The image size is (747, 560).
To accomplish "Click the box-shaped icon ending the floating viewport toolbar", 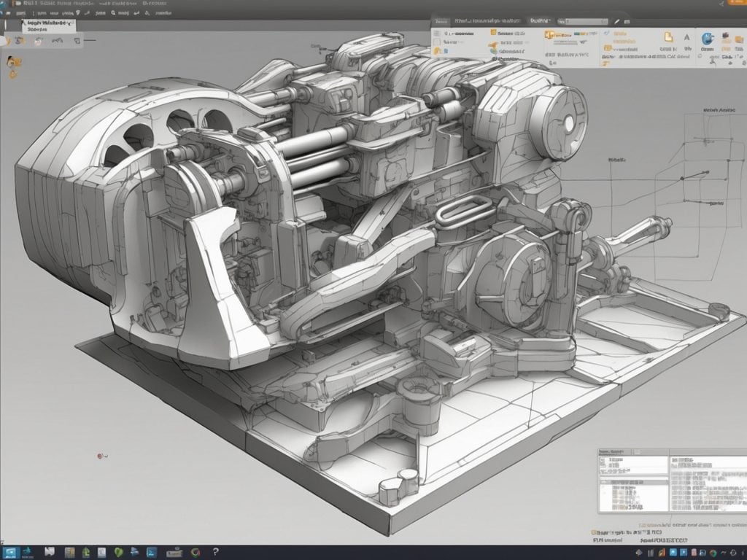I will (77, 41).
